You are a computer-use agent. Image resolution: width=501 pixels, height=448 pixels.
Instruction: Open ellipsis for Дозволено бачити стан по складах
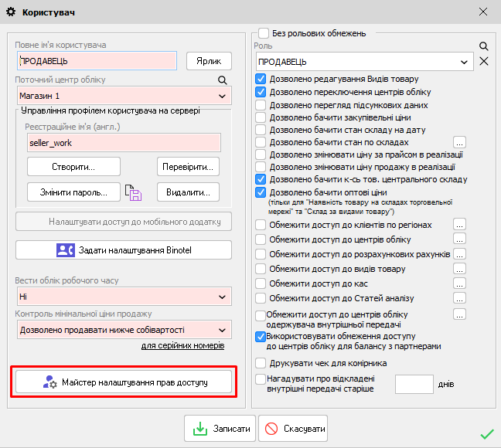pyautogui.click(x=459, y=142)
